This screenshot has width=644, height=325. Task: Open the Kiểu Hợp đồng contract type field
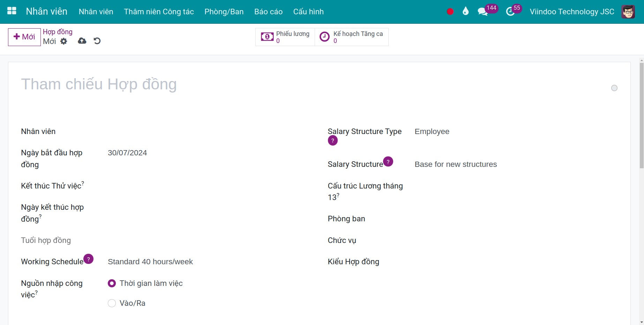point(516,262)
